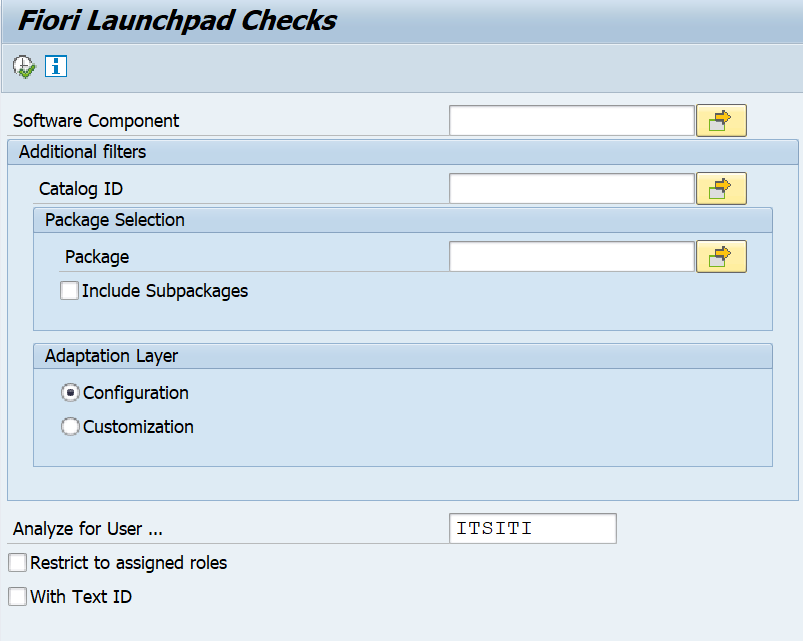Enable the Include Subpackages checkbox
803x641 pixels.
tap(70, 291)
